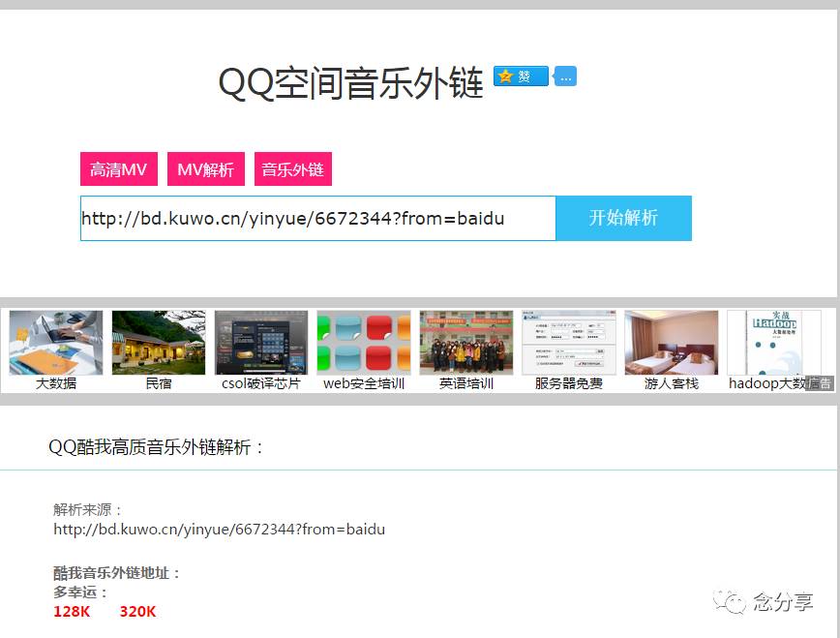Click the QQ酷我高质音乐外链解析 heading

click(x=156, y=447)
